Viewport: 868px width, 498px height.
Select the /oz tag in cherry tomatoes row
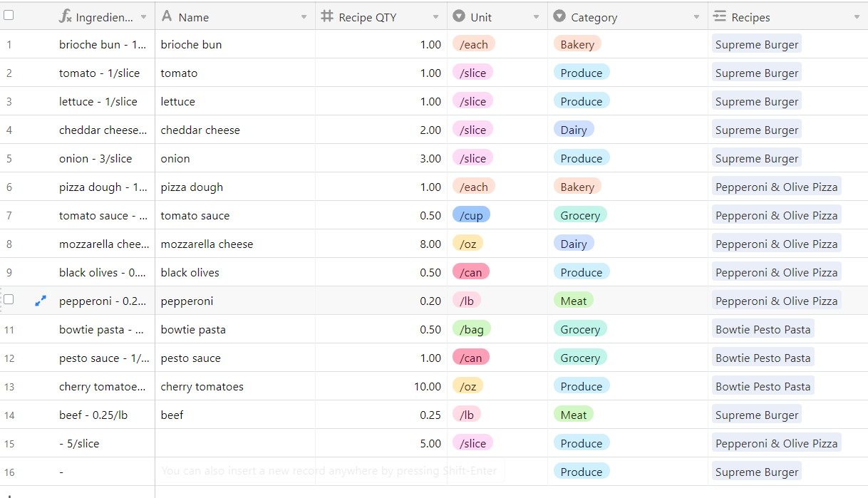tap(468, 386)
